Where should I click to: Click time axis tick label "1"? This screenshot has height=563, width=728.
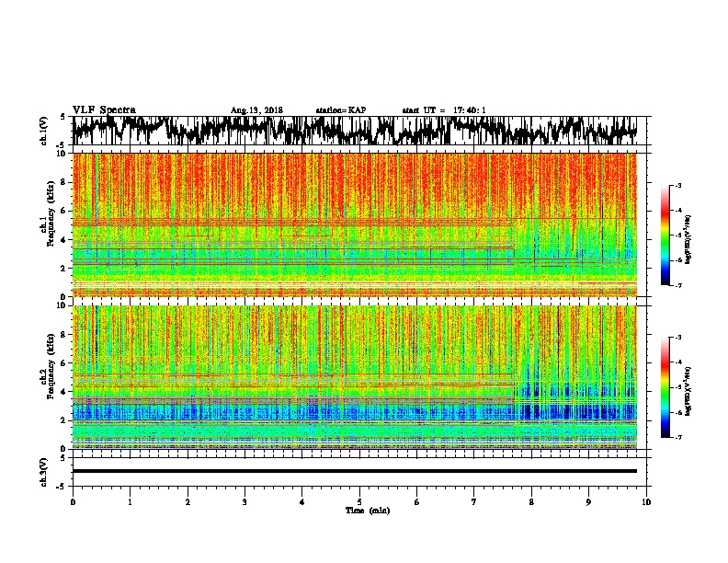130,502
